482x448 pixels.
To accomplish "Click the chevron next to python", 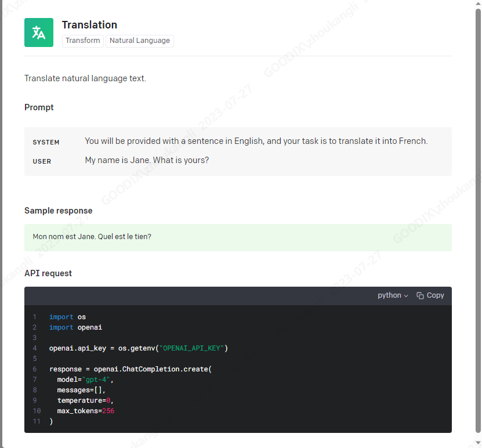I will (x=406, y=296).
